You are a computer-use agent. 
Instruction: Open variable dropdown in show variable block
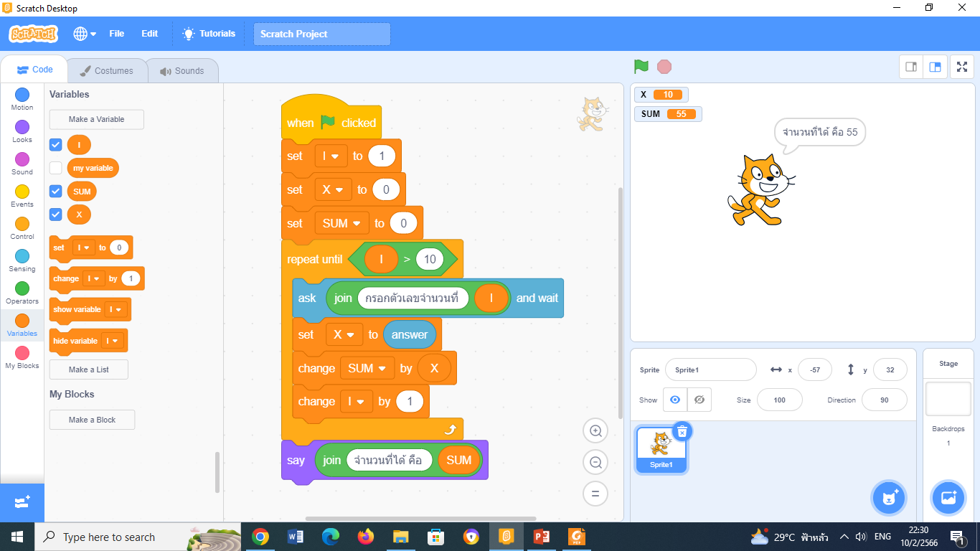coord(116,309)
